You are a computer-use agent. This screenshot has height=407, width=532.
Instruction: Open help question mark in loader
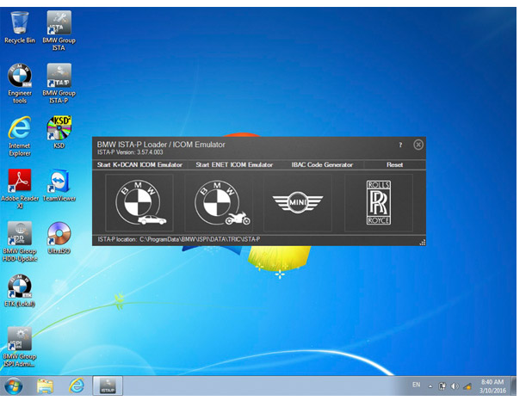400,145
